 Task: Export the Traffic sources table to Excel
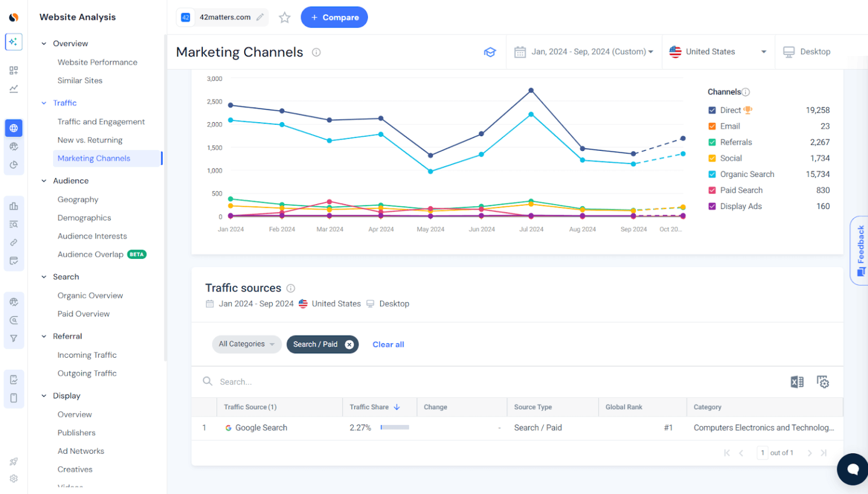[x=797, y=382]
